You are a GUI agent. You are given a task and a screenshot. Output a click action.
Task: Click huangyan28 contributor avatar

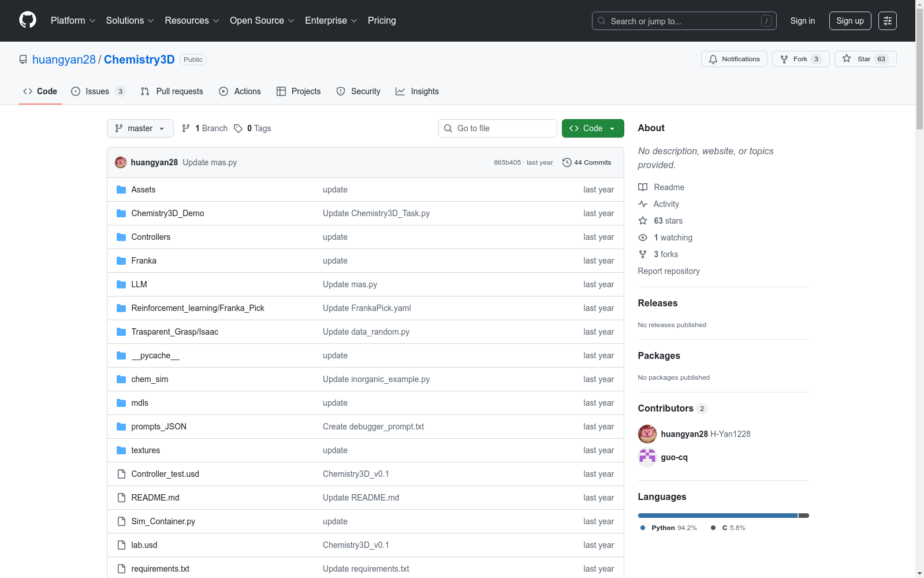click(x=647, y=433)
